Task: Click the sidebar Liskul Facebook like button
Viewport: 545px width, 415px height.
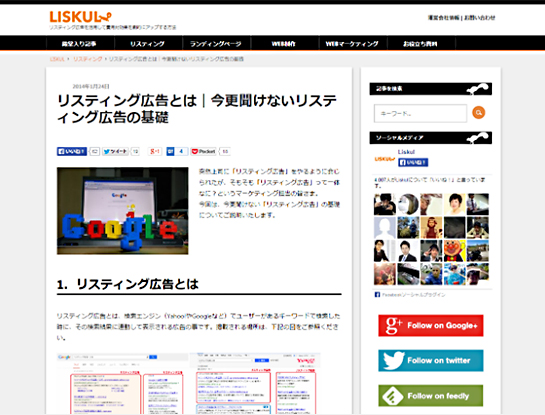Action: click(413, 162)
